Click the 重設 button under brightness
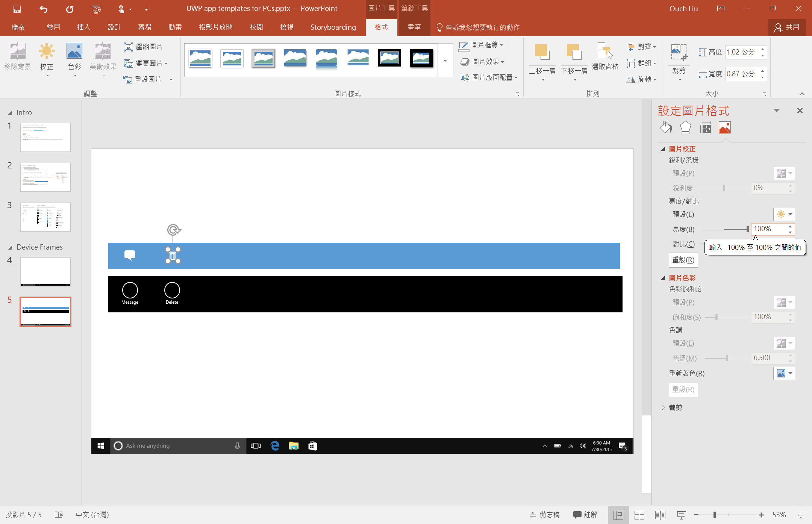The width and height of the screenshot is (812, 524). click(x=683, y=260)
